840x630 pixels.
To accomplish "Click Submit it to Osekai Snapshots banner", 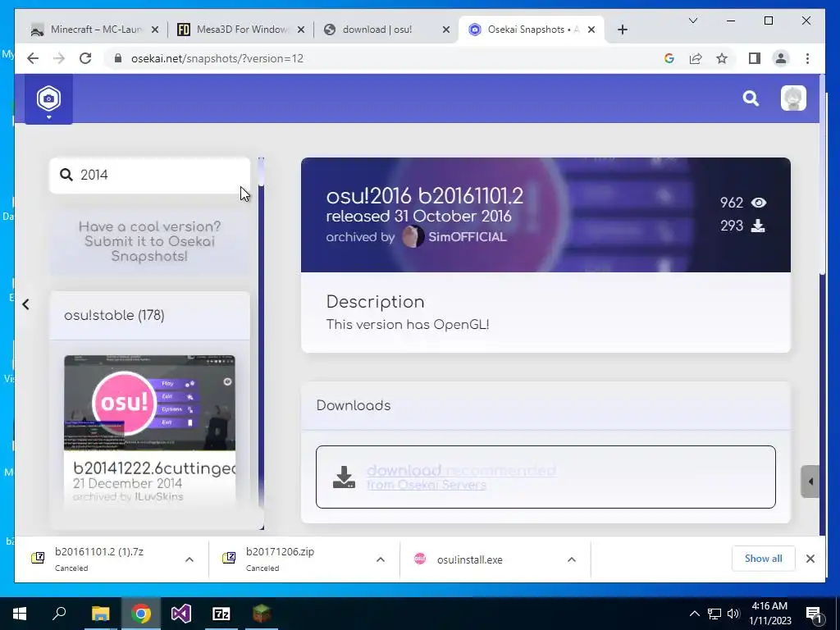I will click(149, 241).
